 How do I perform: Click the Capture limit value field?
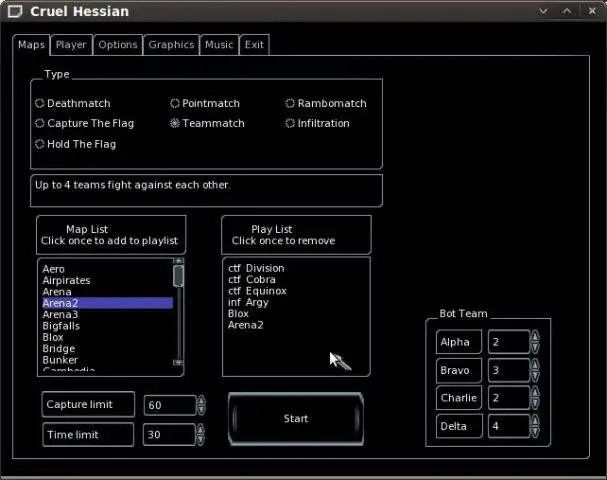(170, 405)
